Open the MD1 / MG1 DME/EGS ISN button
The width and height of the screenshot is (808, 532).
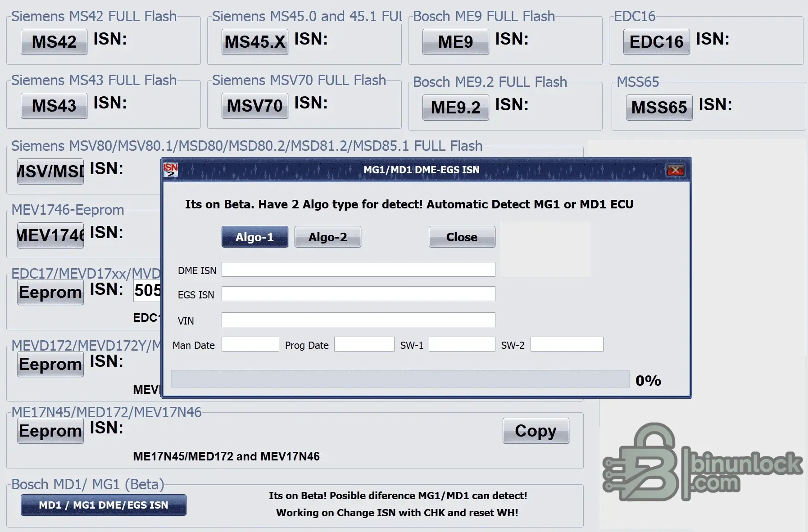[x=104, y=505]
